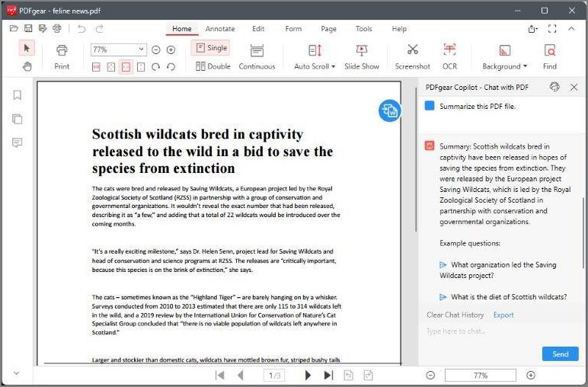Start the Slide Show

point(362,56)
